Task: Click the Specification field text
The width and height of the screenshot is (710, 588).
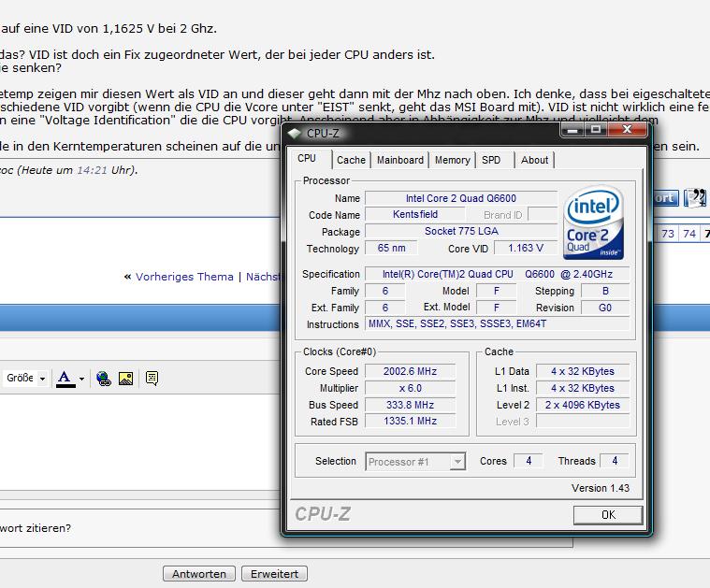Action: (x=497, y=274)
